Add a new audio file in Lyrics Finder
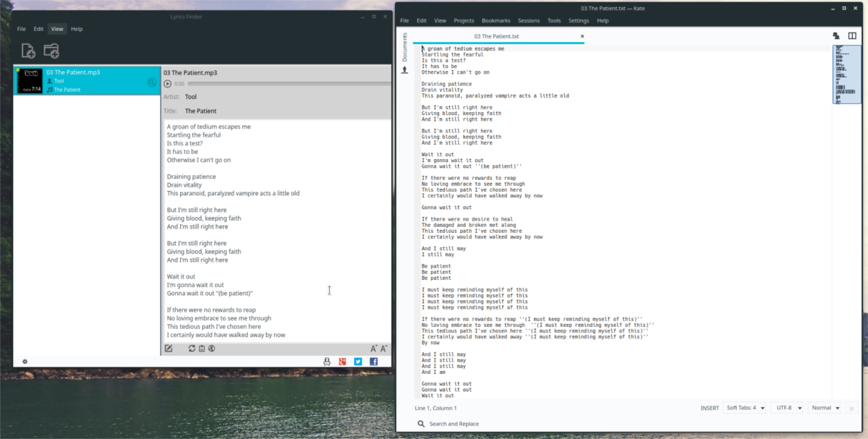 (x=27, y=50)
